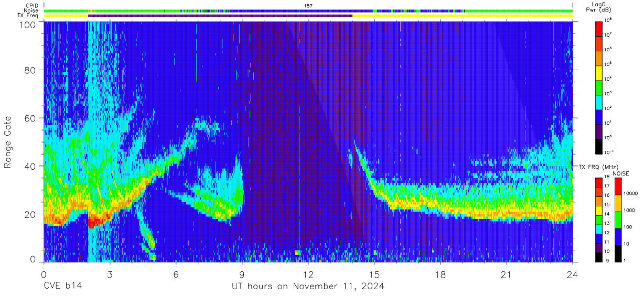
Task: Click the 'Pwr (dB)' colorbar title
Action: click(599, 9)
